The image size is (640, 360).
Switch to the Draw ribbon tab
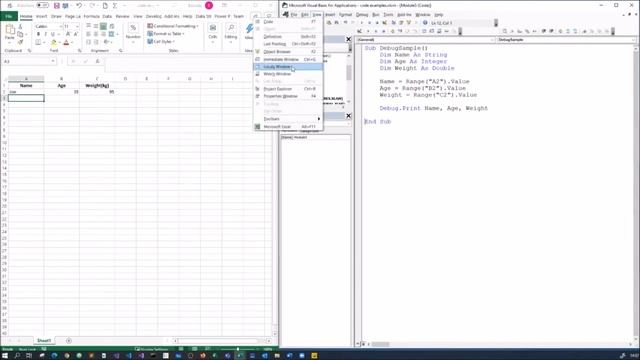click(56, 16)
